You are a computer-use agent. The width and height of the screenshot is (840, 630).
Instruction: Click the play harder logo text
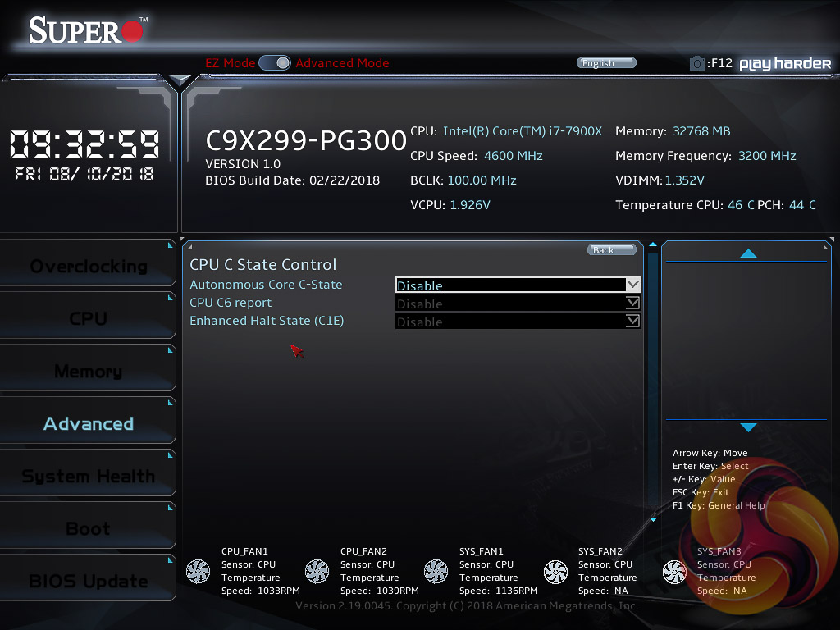[785, 64]
